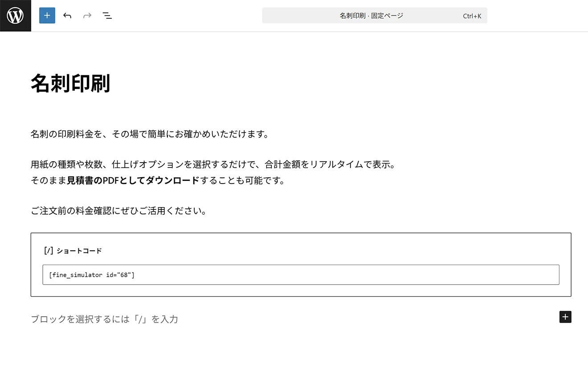Screen dimensions: 588x392
Task: Click bold text 見積書のPDFとしてダウンロード
Action: pyautogui.click(x=133, y=180)
